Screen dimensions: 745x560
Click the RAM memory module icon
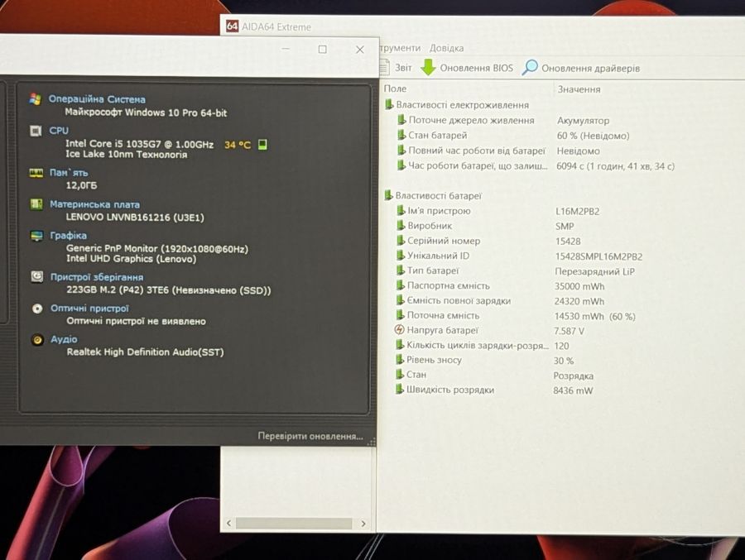point(36,172)
